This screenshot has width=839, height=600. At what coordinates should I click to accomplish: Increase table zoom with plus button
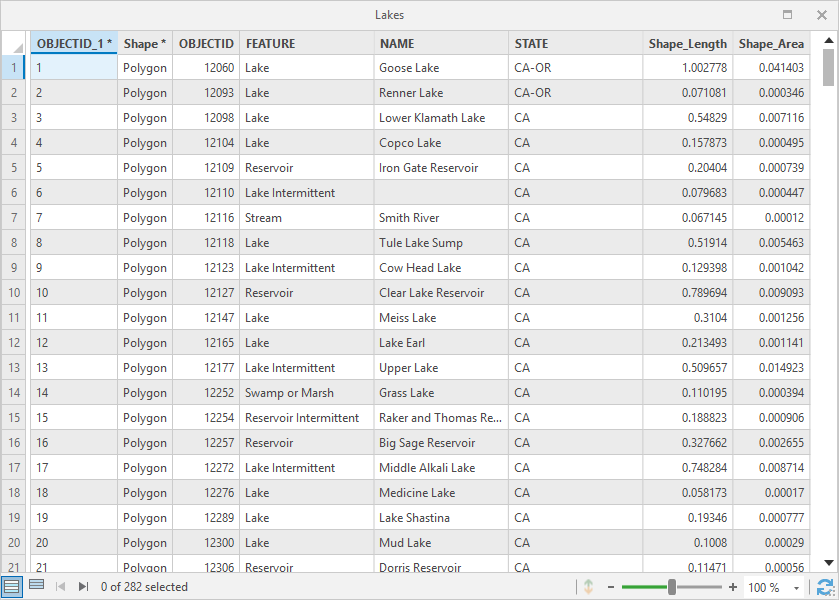[x=733, y=587]
